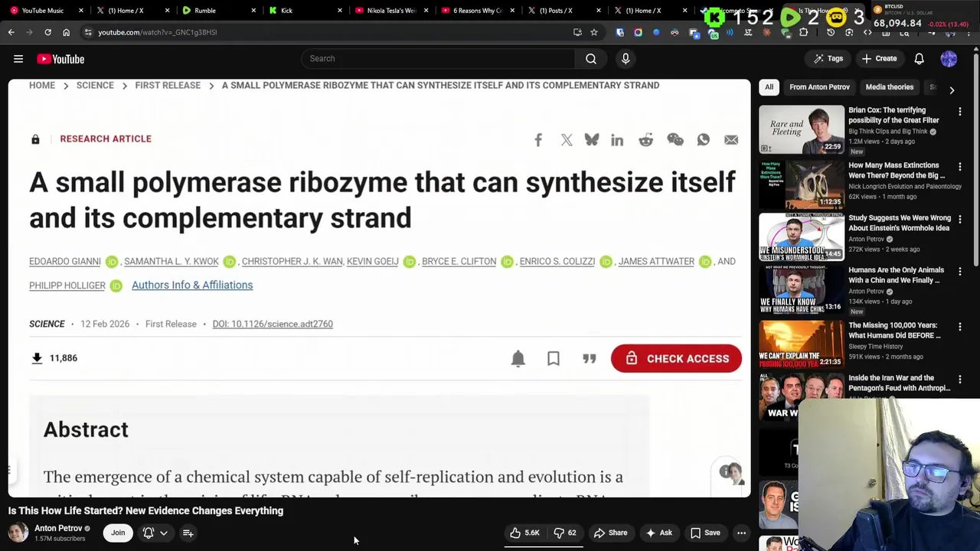Select the All filter chip

point(769,87)
